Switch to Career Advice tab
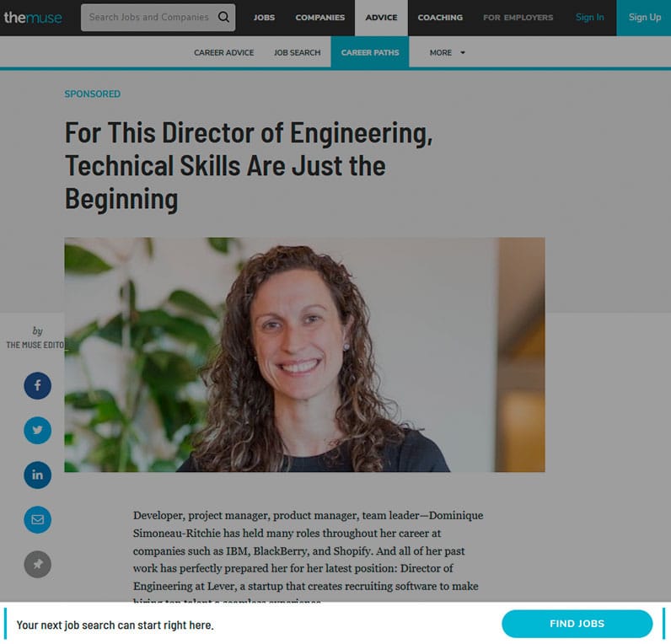 224,52
